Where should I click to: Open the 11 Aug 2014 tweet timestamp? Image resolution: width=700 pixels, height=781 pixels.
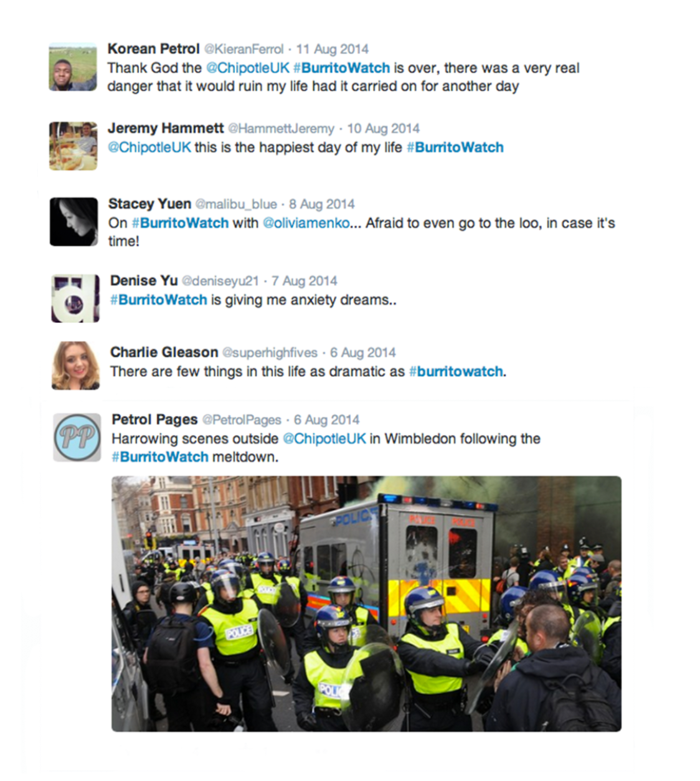tap(332, 49)
